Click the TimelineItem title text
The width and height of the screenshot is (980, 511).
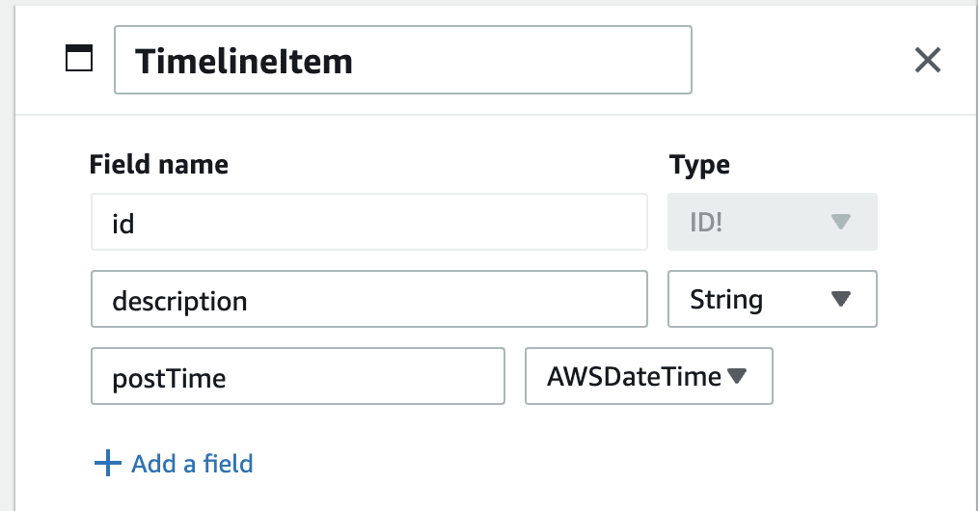click(x=244, y=61)
